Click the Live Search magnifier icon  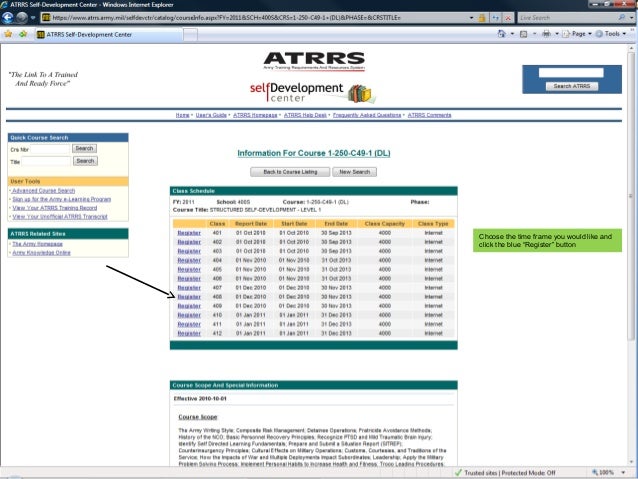[x=622, y=17]
